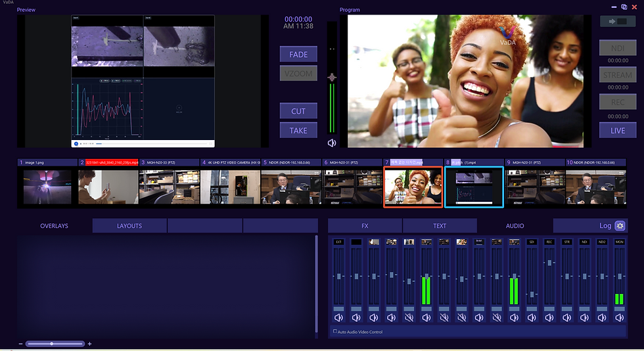Click the EXT channel fader handle
Image resolution: width=644 pixels, height=351 pixels.
click(338, 276)
